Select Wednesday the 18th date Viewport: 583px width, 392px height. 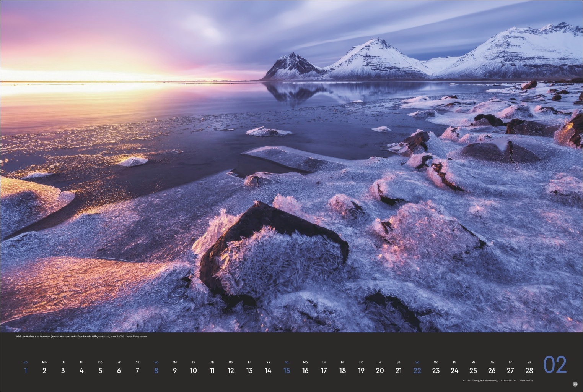pos(342,370)
